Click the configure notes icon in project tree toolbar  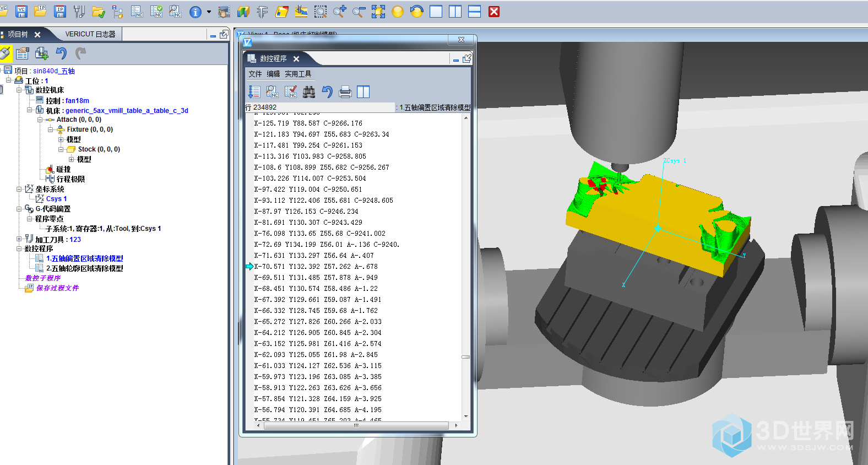point(23,53)
